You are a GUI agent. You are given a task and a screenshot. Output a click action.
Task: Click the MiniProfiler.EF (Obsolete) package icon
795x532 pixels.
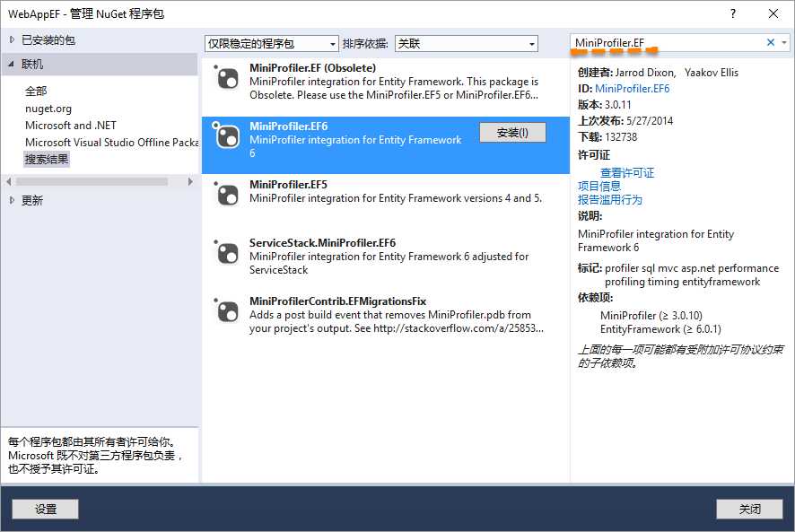point(227,79)
